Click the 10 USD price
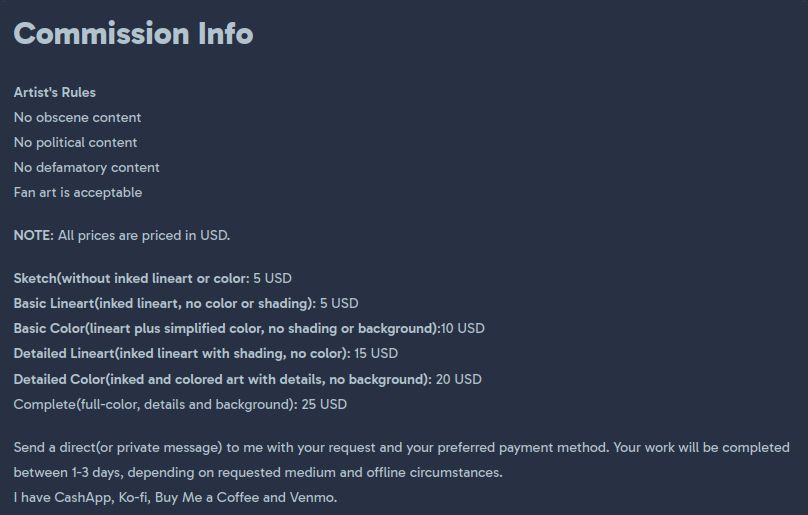This screenshot has height=515, width=808. pyautogui.click(x=463, y=328)
